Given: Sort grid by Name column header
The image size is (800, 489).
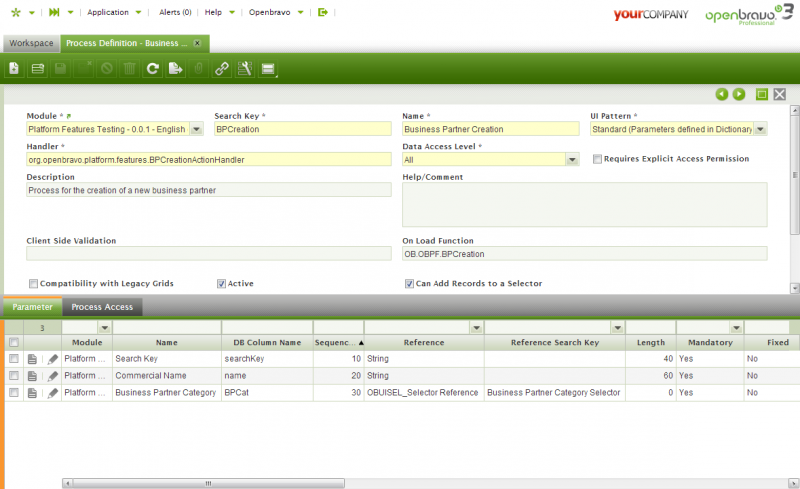Looking at the screenshot, I should coord(165,342).
